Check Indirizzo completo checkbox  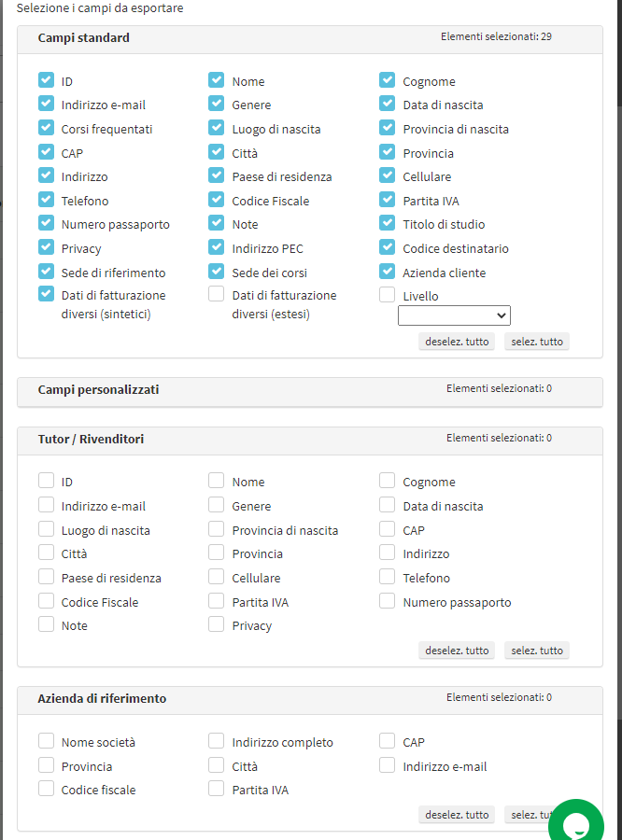pos(216,741)
